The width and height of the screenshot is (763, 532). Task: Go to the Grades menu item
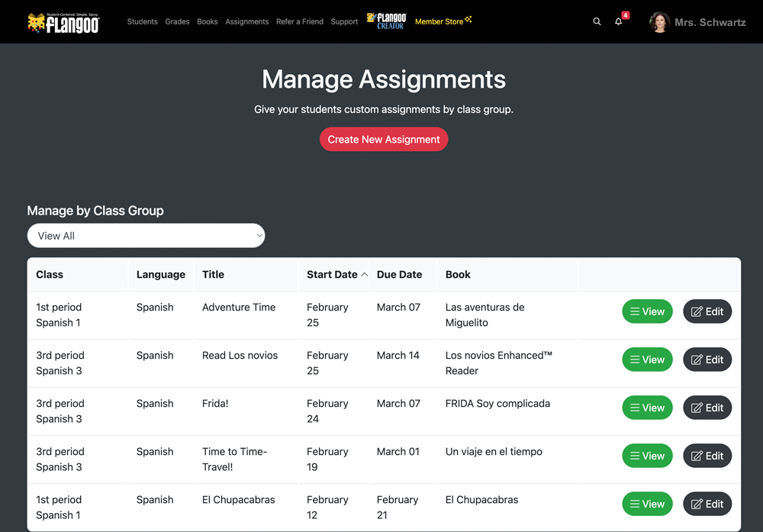177,22
